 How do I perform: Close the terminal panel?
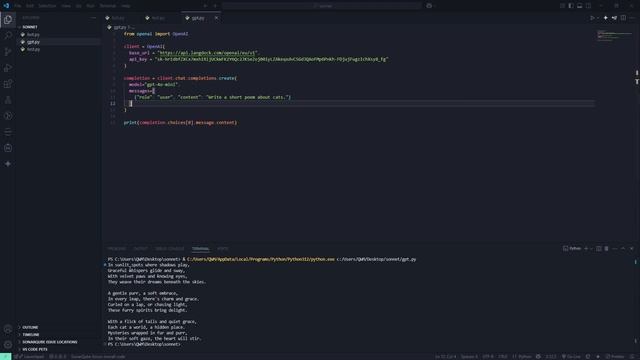(x=631, y=249)
